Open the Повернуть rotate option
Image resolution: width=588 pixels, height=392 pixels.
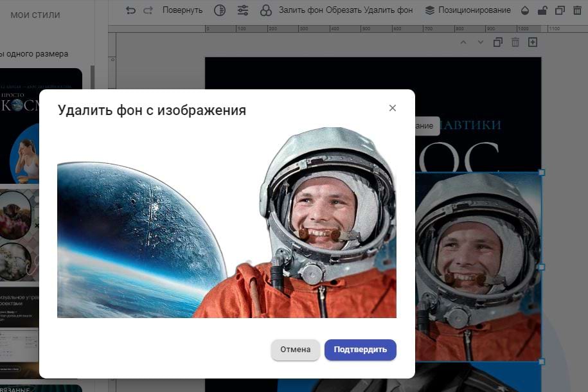click(183, 10)
